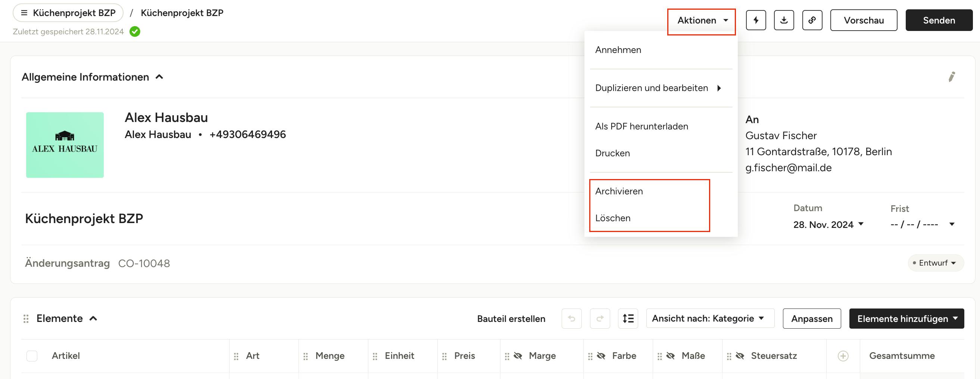The width and height of the screenshot is (980, 379).
Task: Click the drag handle of Steuersatz column
Action: pyautogui.click(x=729, y=356)
